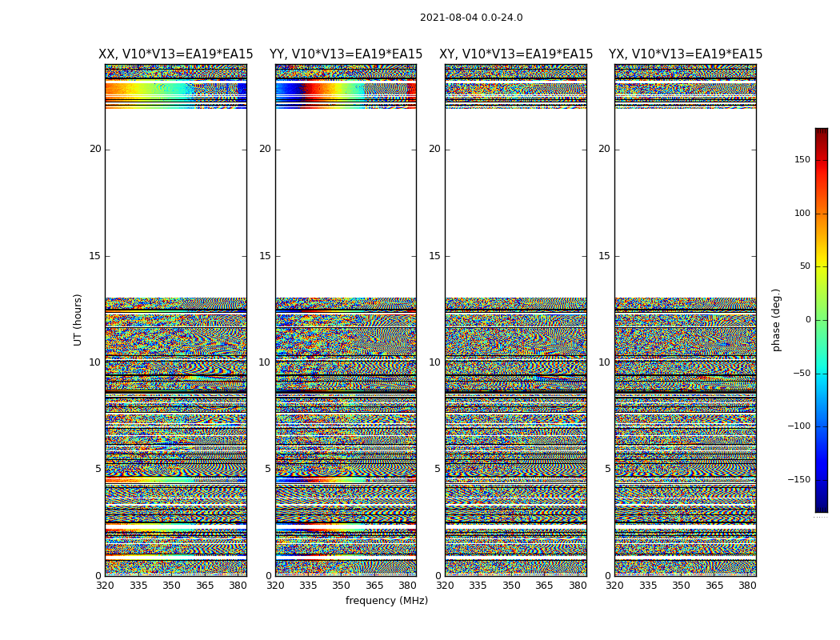Click colorbar tick label 100
Screen dimensions: 840x640
(x=802, y=213)
